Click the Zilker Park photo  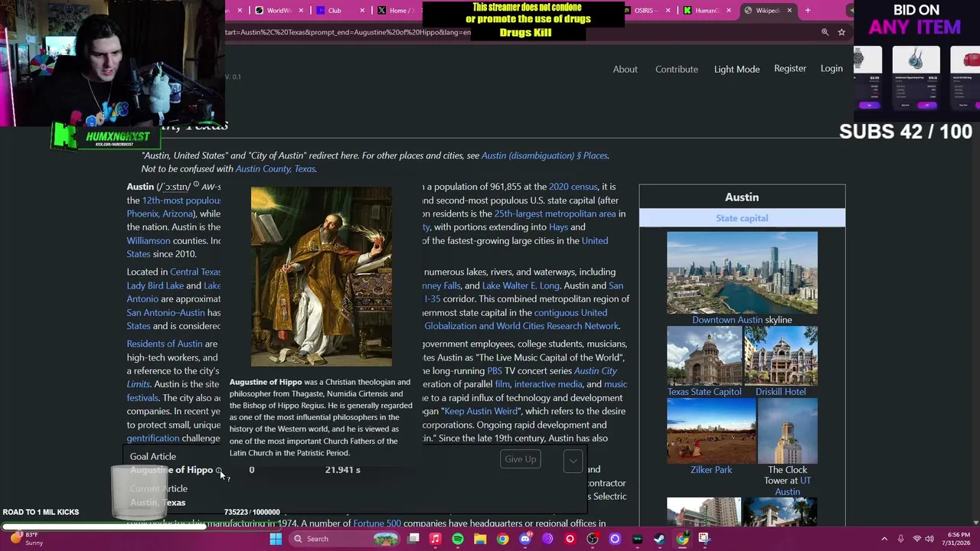coord(711,431)
